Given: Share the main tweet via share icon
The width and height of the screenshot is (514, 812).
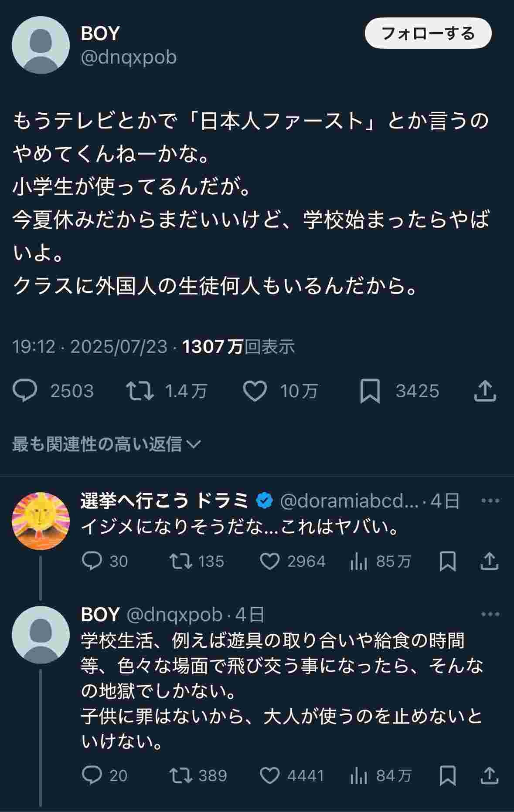Looking at the screenshot, I should [485, 390].
